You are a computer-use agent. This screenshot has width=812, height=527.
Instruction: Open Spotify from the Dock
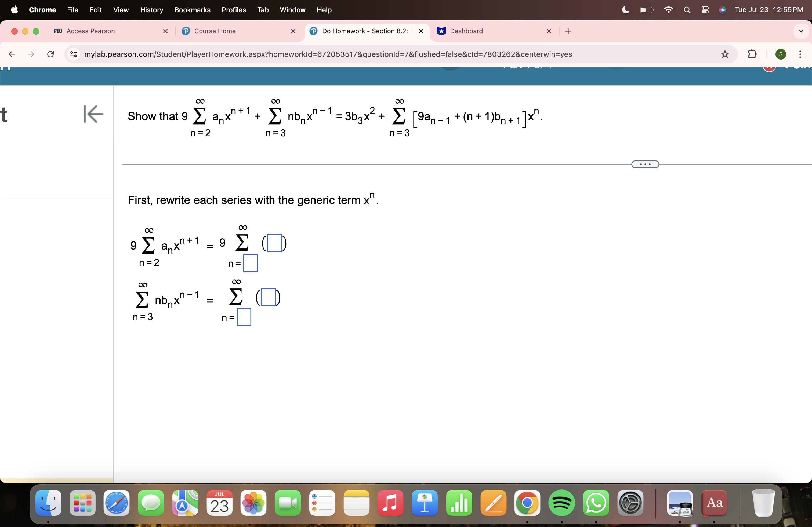coord(561,503)
